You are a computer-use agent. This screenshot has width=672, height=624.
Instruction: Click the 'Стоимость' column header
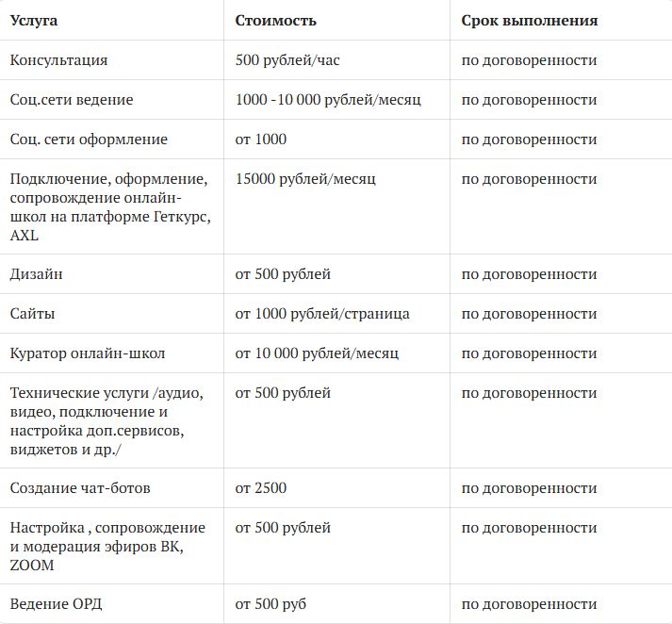[275, 21]
